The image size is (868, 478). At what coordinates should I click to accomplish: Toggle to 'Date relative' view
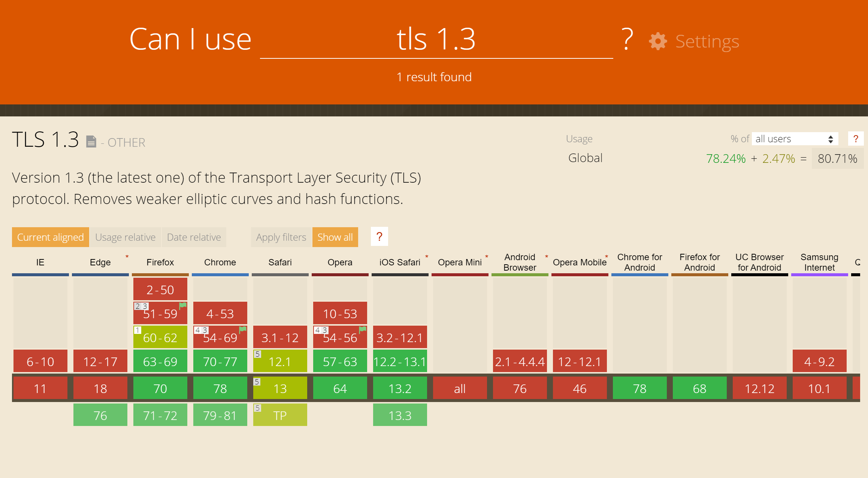tap(194, 237)
